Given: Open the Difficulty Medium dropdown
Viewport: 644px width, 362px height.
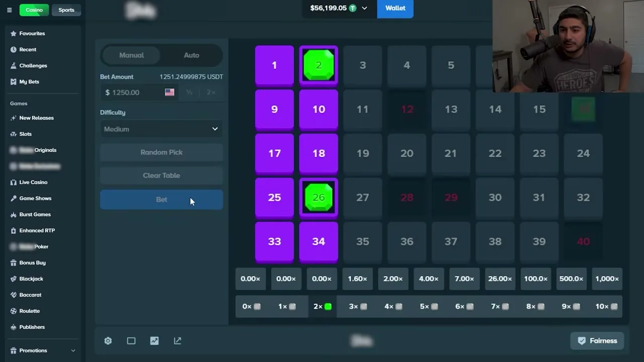Looking at the screenshot, I should pyautogui.click(x=162, y=129).
